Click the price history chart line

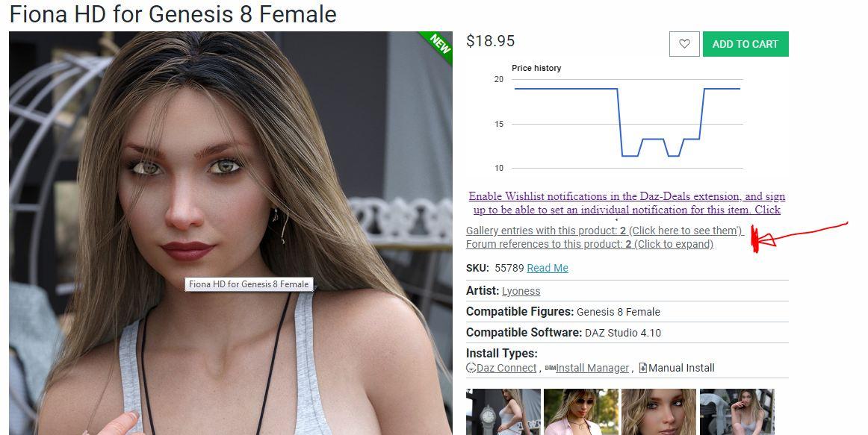point(627,122)
